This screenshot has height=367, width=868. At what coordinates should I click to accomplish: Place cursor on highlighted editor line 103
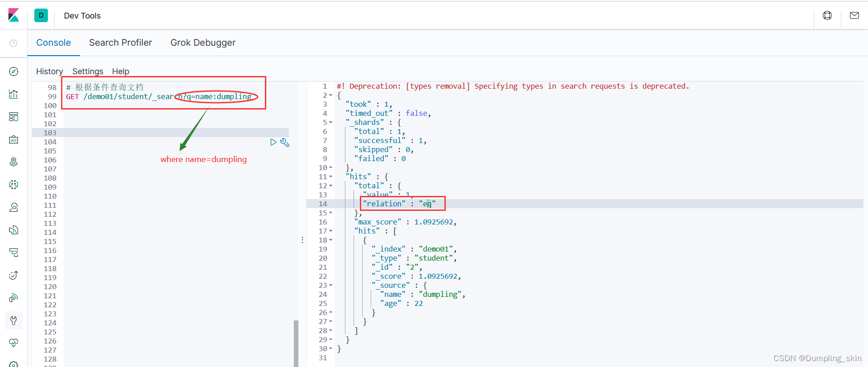(176, 133)
